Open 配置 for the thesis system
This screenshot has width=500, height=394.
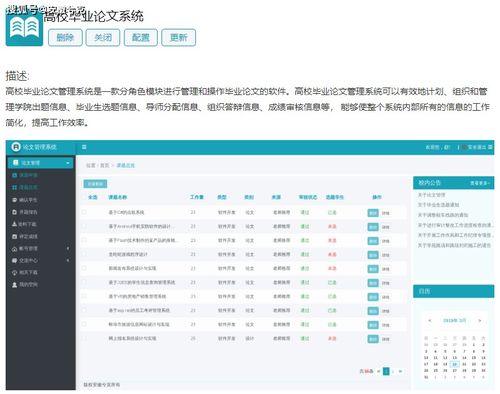(141, 37)
